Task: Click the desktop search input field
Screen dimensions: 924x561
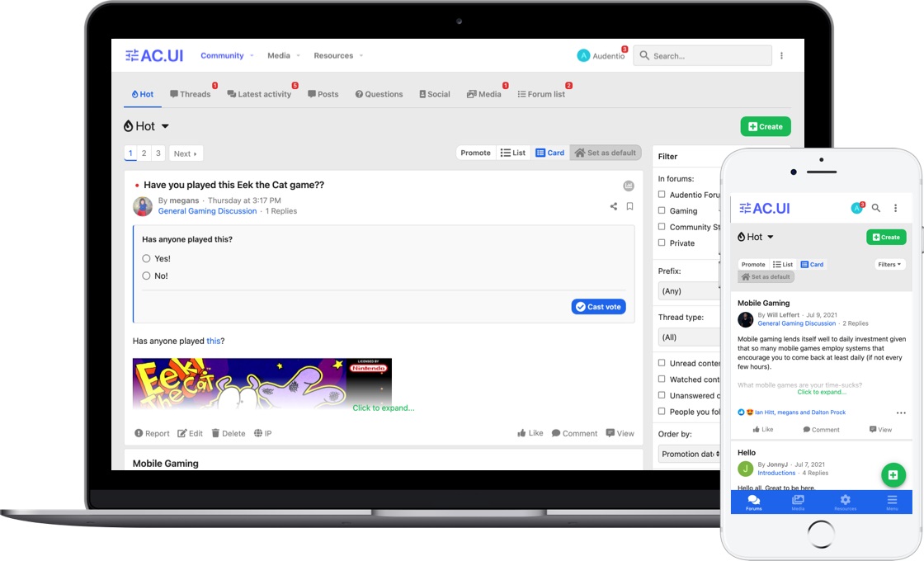Action: click(x=709, y=56)
